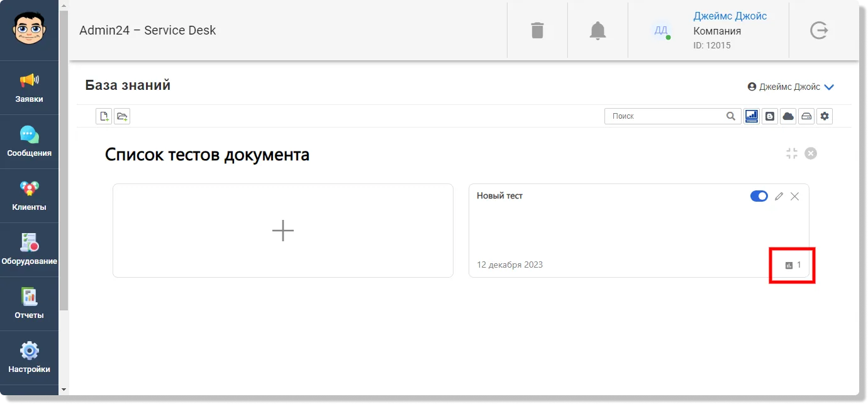The width and height of the screenshot is (868, 404).
Task: Click the Admin24 – Service Desk title
Action: tap(148, 30)
